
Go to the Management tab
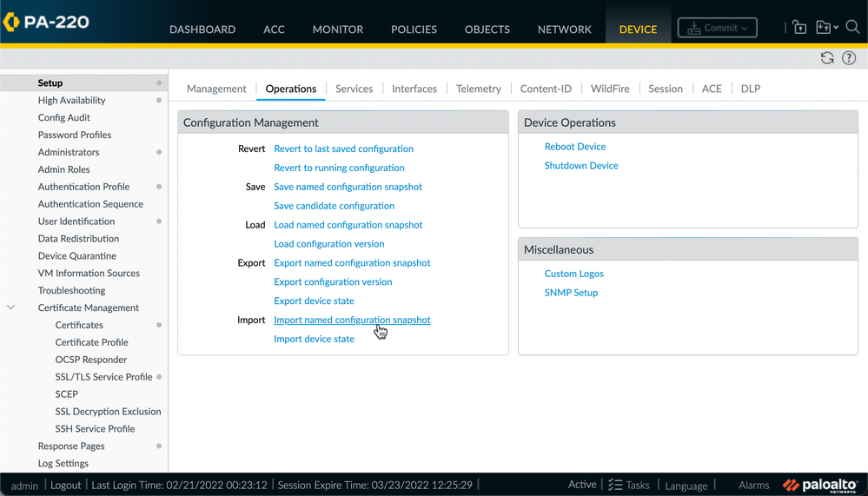(x=216, y=89)
